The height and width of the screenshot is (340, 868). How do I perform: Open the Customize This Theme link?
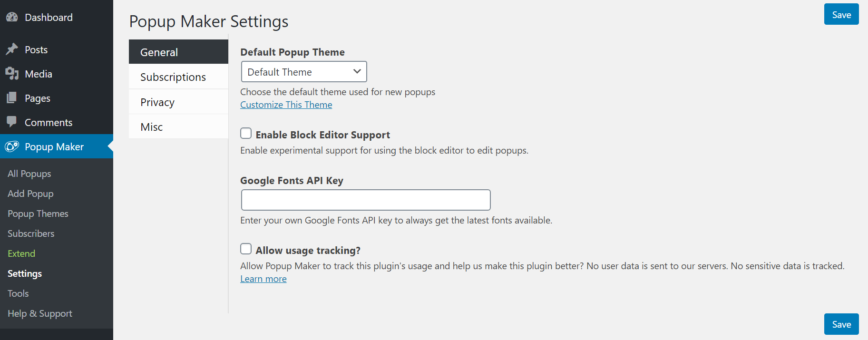click(286, 105)
